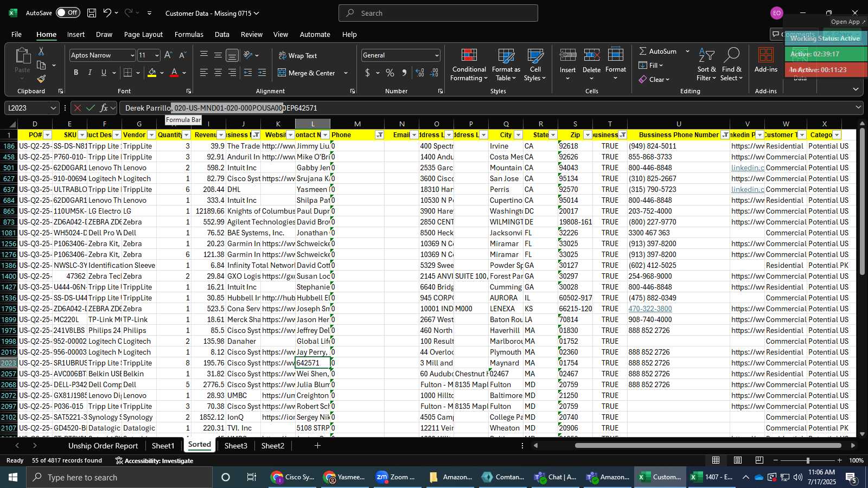This screenshot has width=868, height=488.
Task: Open Cell Styles gallery
Action: coord(535,65)
